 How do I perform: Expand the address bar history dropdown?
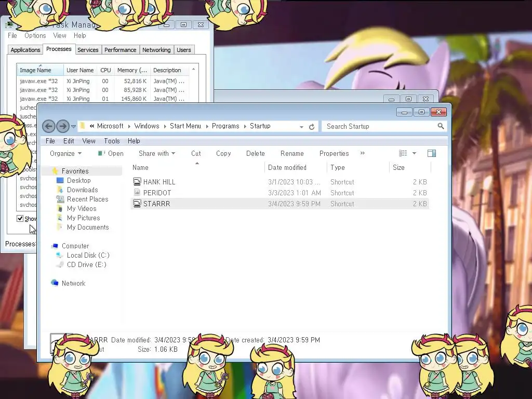pos(301,127)
